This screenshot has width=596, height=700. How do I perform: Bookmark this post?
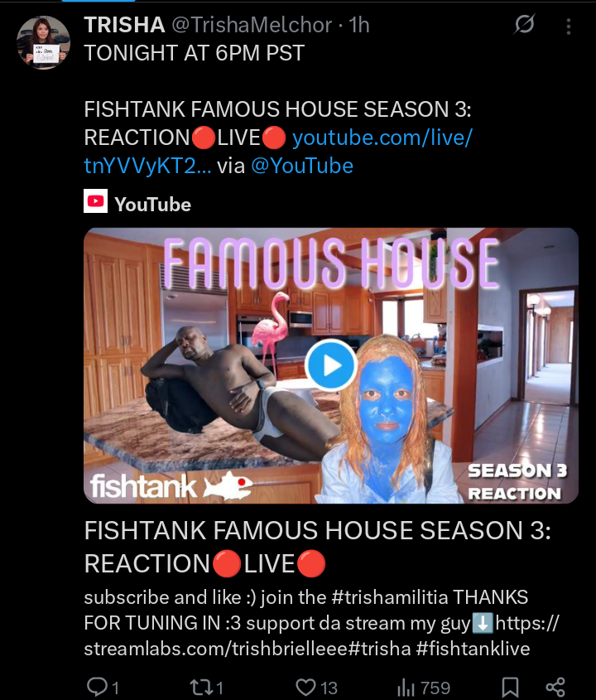tap(510, 687)
